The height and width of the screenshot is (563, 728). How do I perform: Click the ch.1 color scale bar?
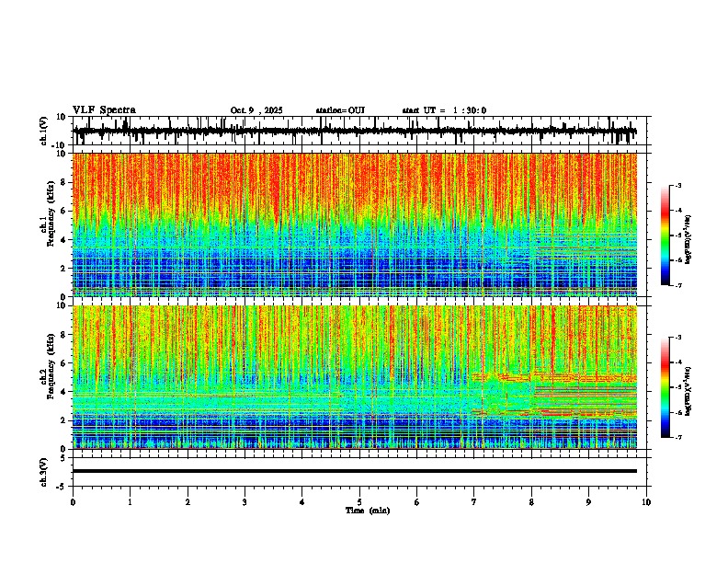[665, 236]
